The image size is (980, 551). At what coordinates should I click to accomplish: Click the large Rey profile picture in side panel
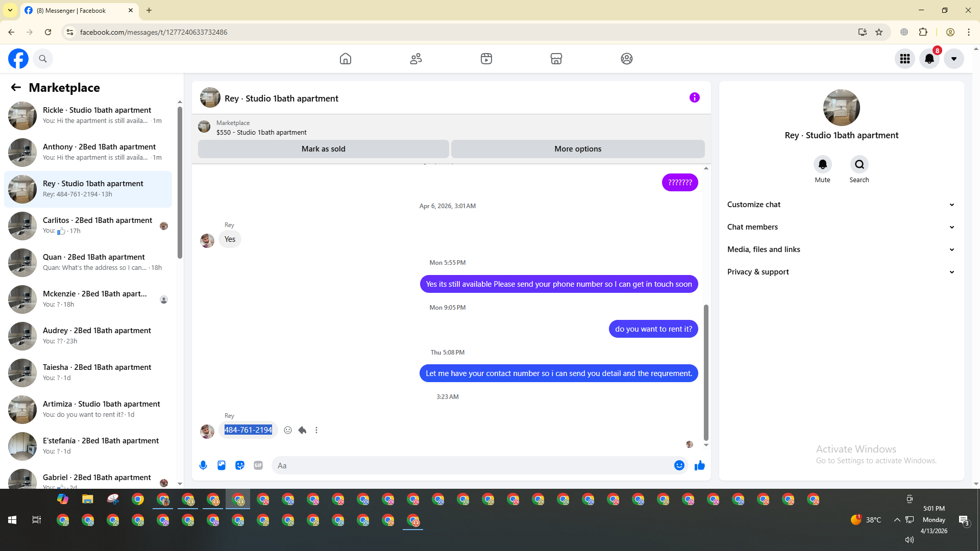coord(842,108)
